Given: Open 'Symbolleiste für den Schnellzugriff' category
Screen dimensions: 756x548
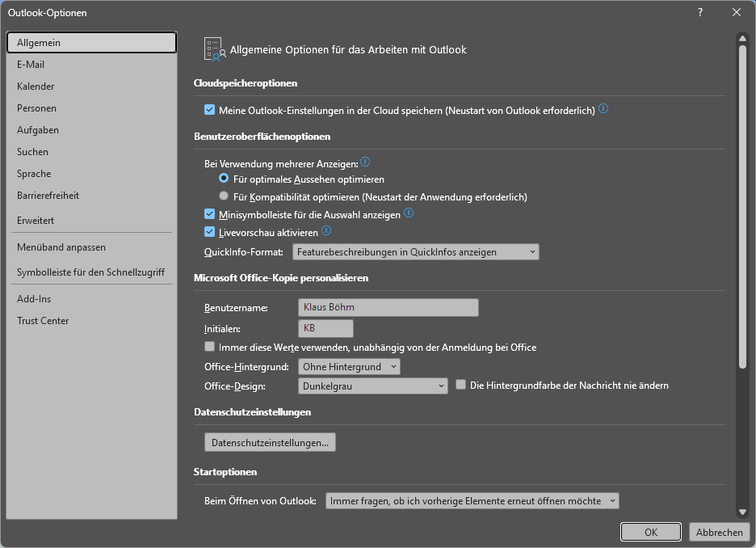Looking at the screenshot, I should (x=91, y=272).
